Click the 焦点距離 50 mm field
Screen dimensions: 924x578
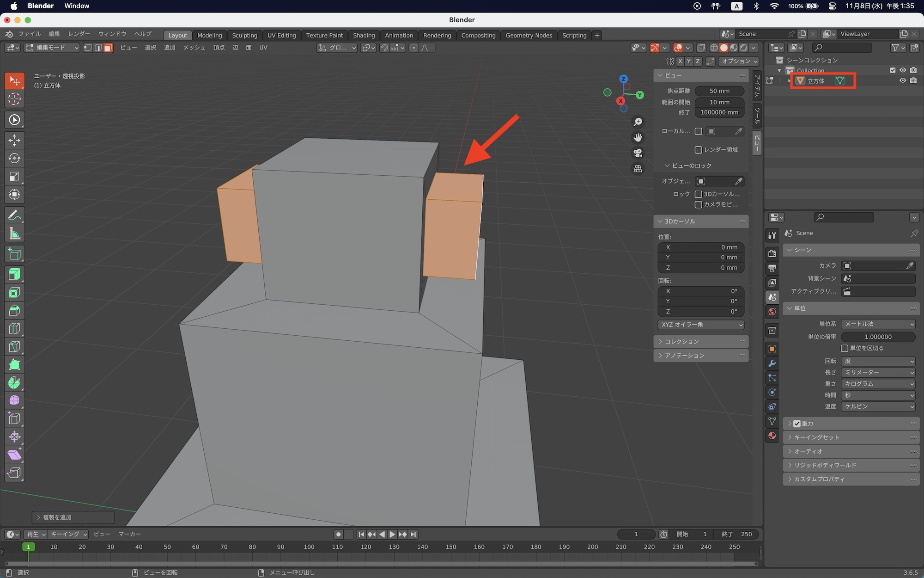tap(719, 91)
